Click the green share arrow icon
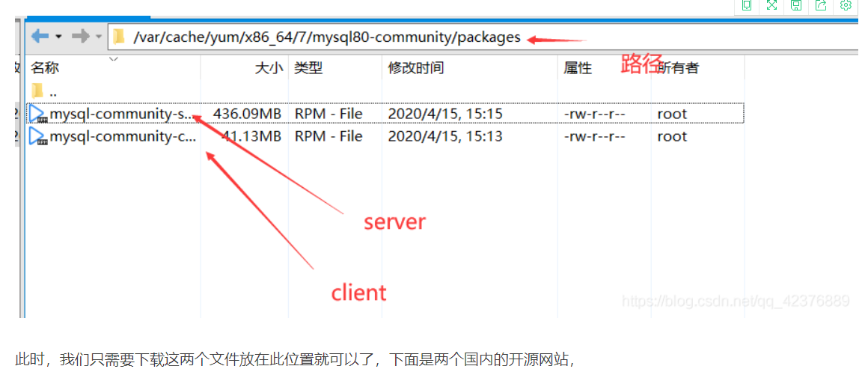The height and width of the screenshot is (369, 868). [x=821, y=5]
